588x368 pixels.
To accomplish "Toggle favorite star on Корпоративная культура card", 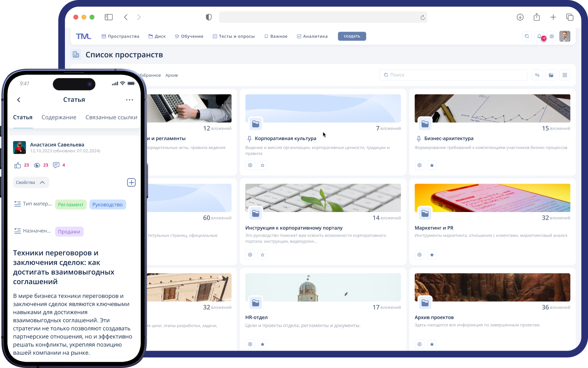I will (263, 165).
